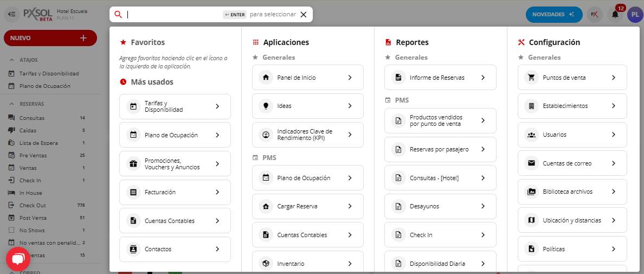Collapse the ATAJOS sidebar section
Image resolution: width=644 pixels, height=274 pixels.
tap(11, 60)
